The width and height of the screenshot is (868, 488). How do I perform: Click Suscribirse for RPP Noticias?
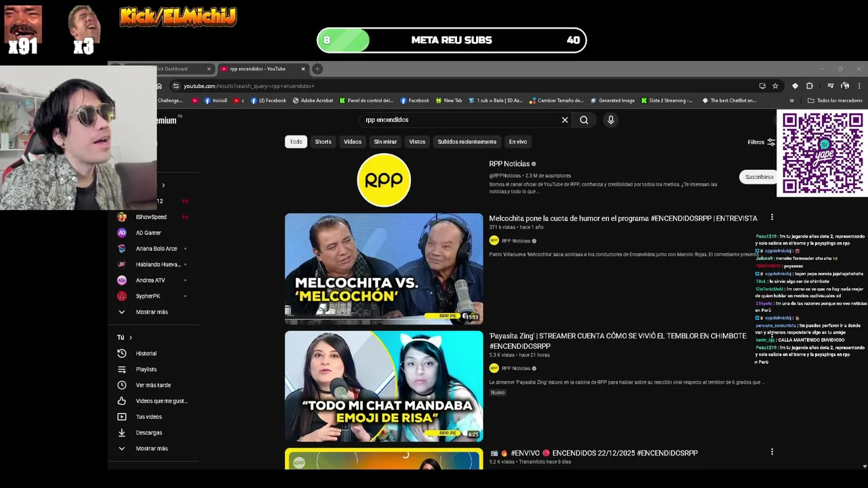point(759,177)
